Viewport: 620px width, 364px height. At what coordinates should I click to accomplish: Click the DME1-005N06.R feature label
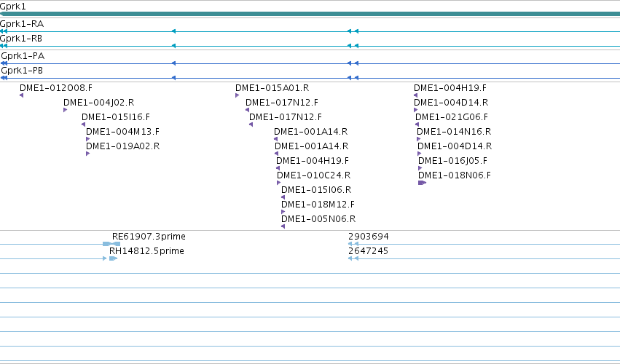pos(318,219)
